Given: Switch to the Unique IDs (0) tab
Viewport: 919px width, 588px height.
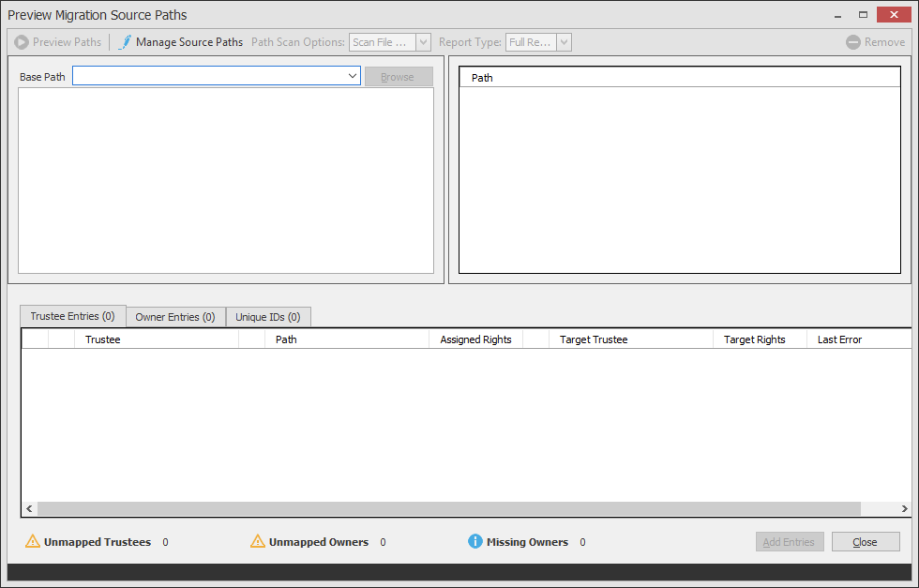Looking at the screenshot, I should [x=268, y=317].
